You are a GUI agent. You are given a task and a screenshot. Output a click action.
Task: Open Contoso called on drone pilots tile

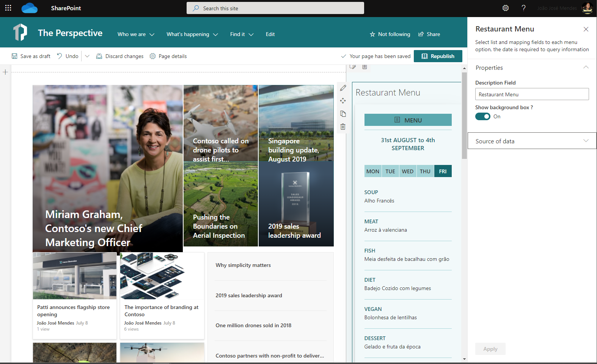click(221, 123)
